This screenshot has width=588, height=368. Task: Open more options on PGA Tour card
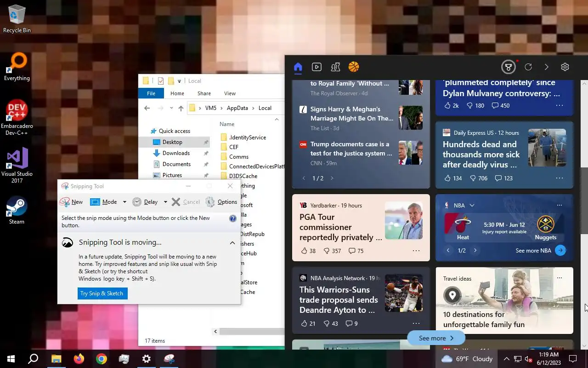416,251
